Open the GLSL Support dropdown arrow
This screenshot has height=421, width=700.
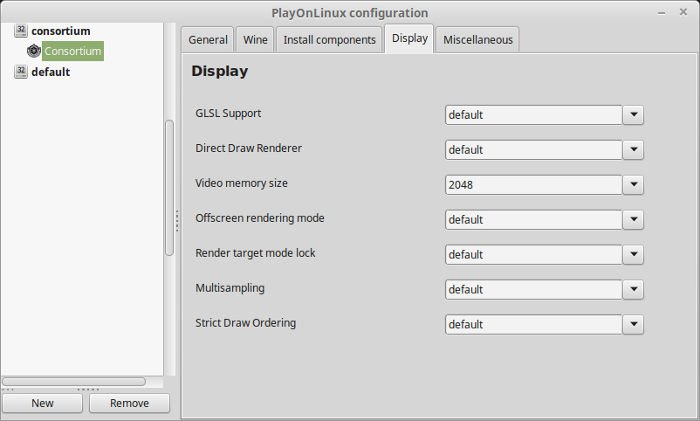pyautogui.click(x=633, y=115)
